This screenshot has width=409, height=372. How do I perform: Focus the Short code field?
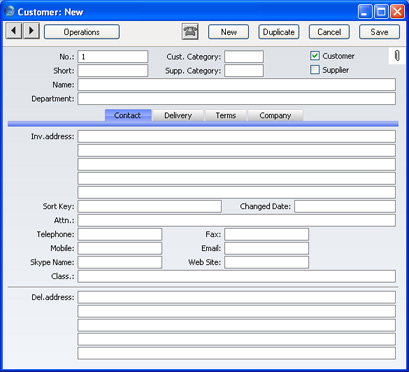(113, 71)
